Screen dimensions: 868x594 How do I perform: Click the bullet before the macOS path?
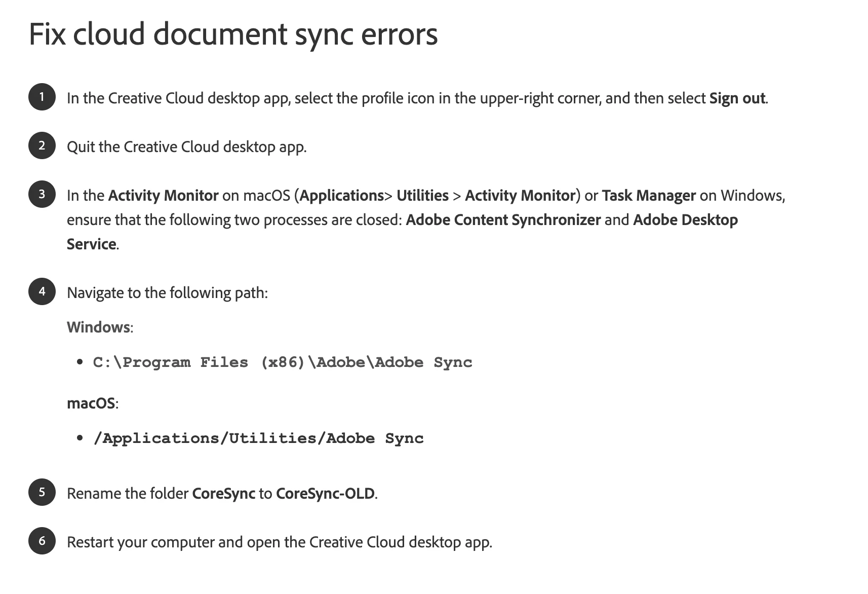coord(80,438)
